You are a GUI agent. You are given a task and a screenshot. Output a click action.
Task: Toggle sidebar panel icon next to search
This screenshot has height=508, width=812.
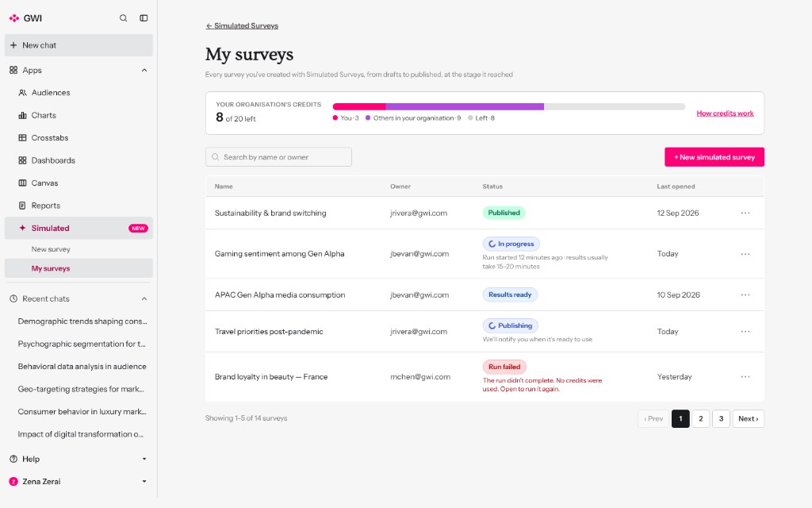tap(144, 18)
